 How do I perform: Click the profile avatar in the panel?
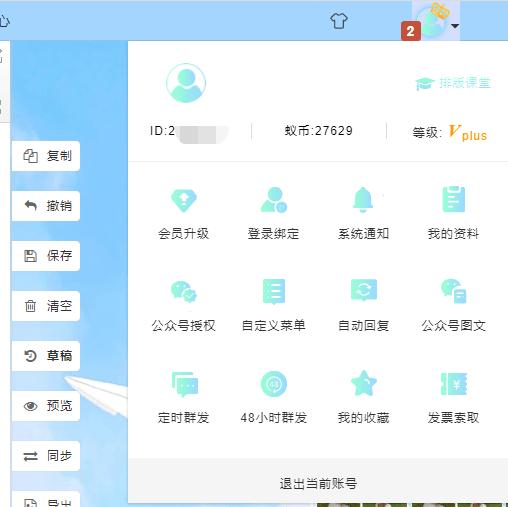pos(186,83)
